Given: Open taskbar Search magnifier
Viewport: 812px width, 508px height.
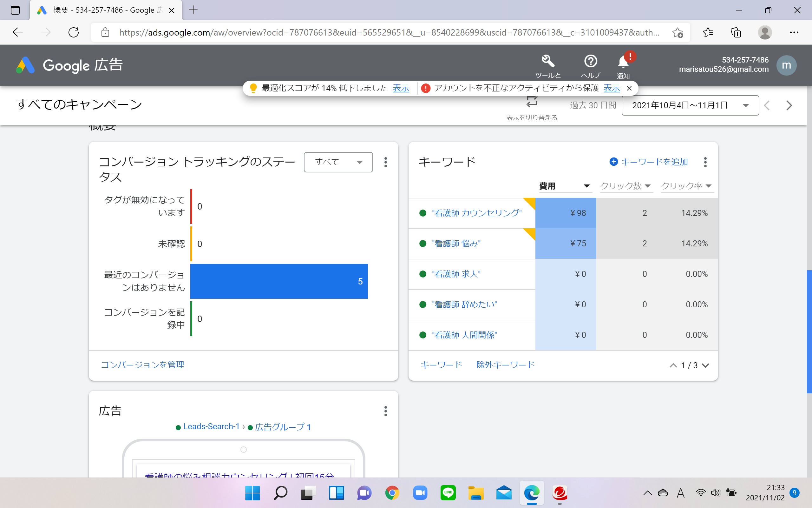Looking at the screenshot, I should click(x=280, y=493).
